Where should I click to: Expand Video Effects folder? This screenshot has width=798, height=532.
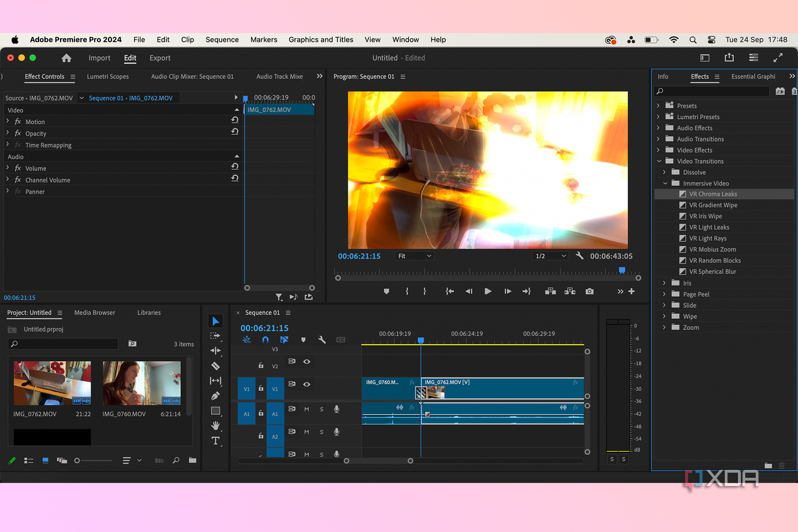pos(658,150)
